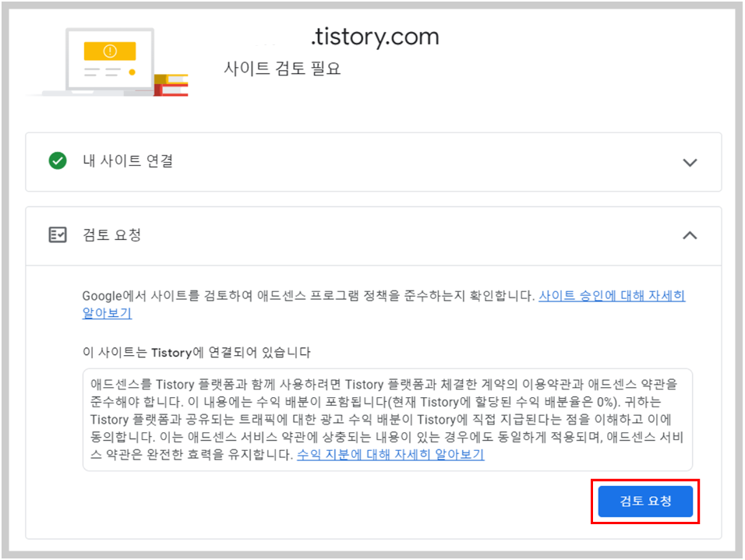Image resolution: width=745 pixels, height=560 pixels.
Task: Expand the 내 사이트 연결 section chevron
Action: 690,163
